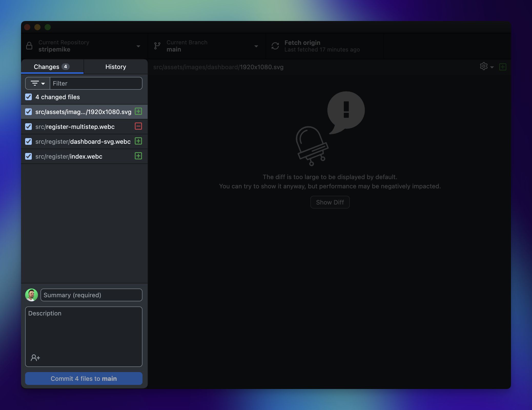Open the dropdown arrow beside the gear
Viewport: 532px width, 410px height.
click(x=492, y=67)
